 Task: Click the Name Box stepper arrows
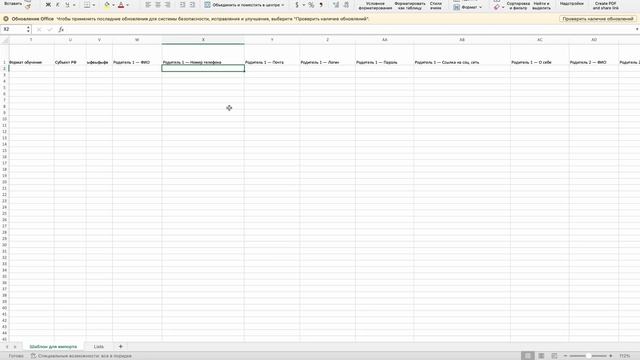tap(28, 29)
